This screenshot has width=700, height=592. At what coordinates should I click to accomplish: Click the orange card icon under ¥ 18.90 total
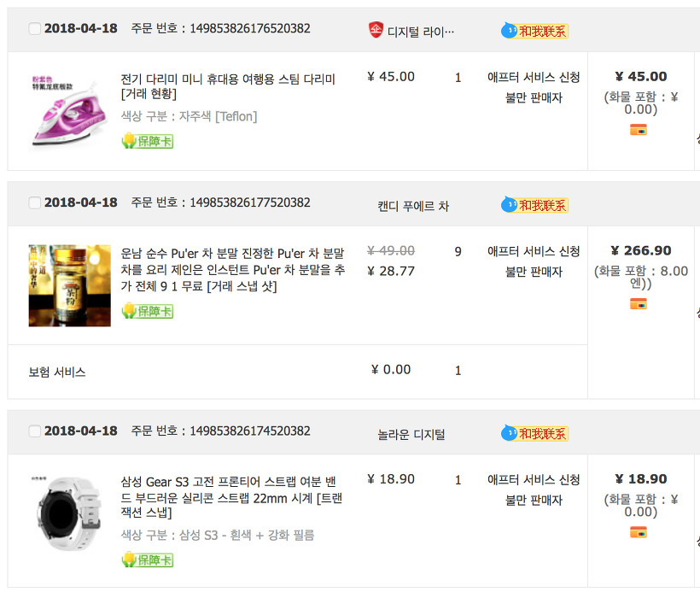pos(638,532)
